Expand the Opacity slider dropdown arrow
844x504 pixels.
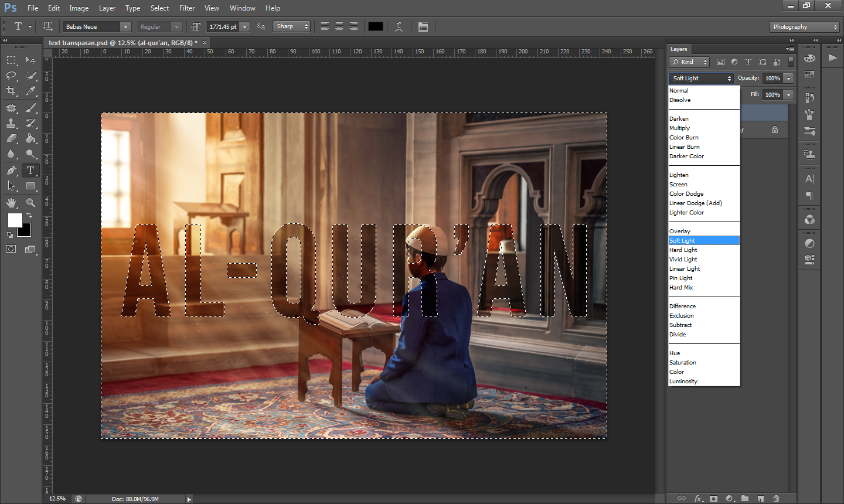click(x=789, y=79)
